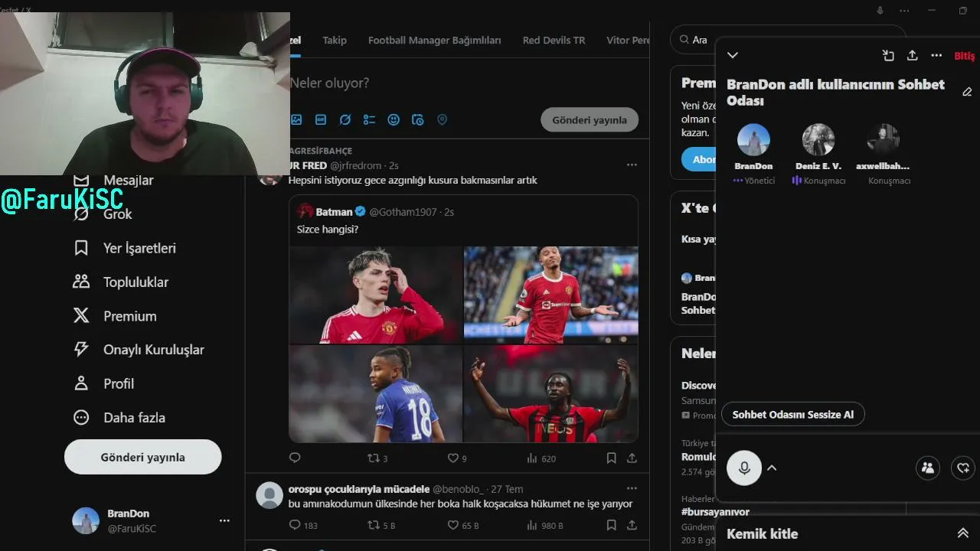Screen dimensions: 980x551
Task: Open the Chelsea number 18 photo
Action: [376, 393]
